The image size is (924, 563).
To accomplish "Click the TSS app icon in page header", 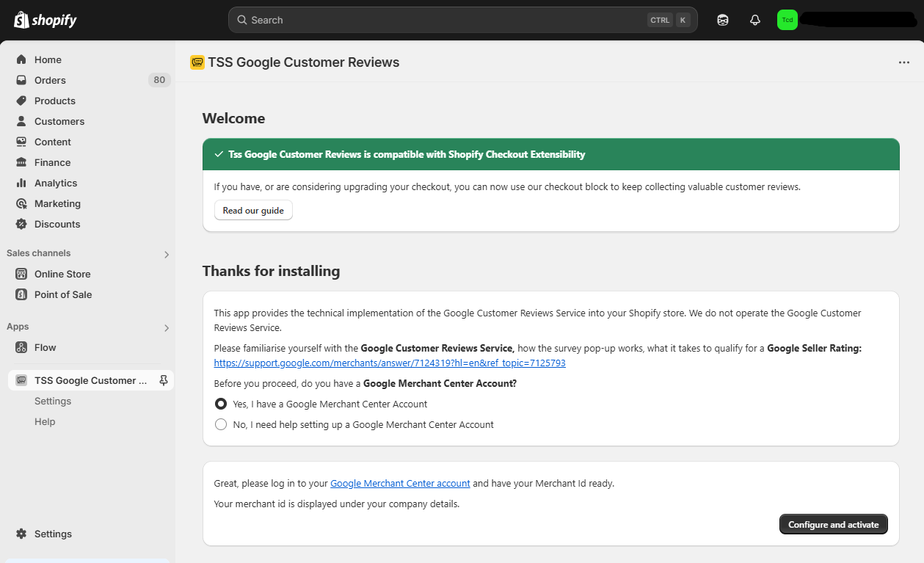I will (197, 62).
